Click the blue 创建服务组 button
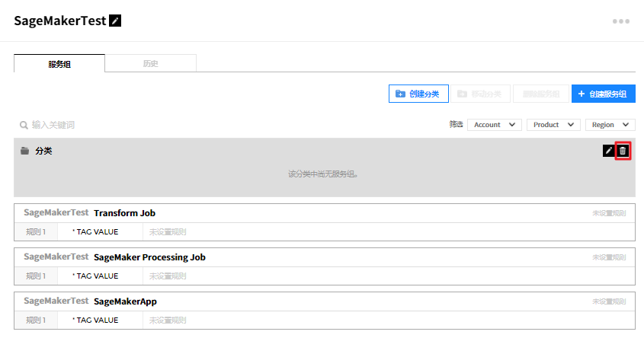The height and width of the screenshot is (338, 644). click(603, 94)
